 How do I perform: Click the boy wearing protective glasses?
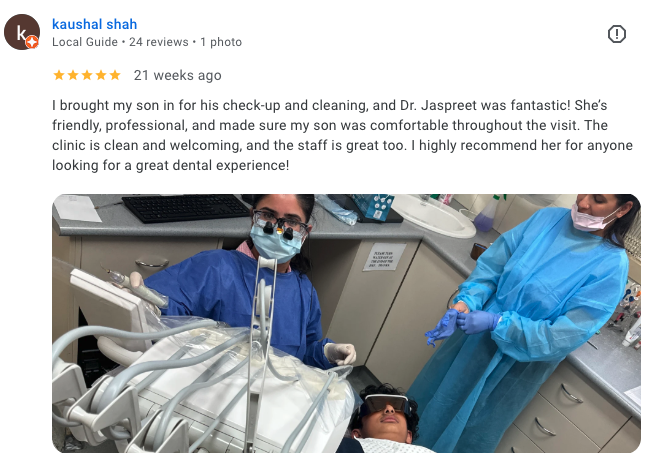point(385,418)
